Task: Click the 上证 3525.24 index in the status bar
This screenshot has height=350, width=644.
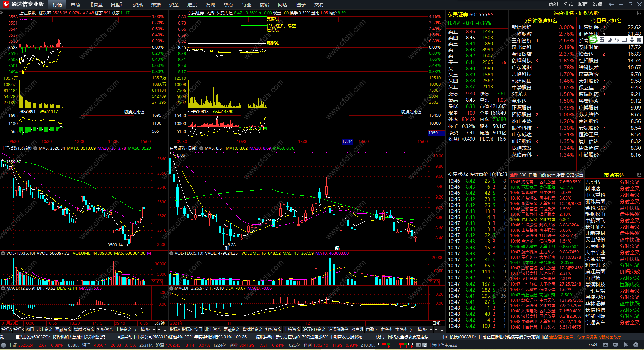Action: pos(21,345)
